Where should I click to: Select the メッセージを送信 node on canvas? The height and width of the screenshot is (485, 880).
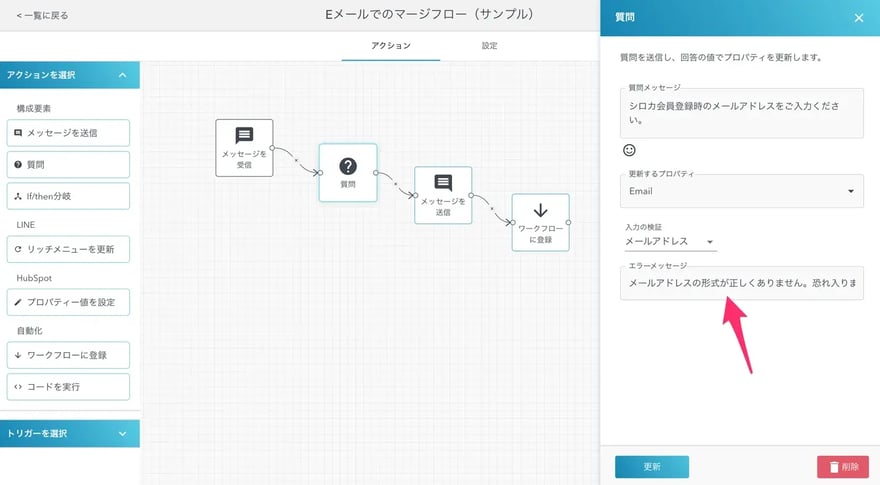tap(443, 195)
